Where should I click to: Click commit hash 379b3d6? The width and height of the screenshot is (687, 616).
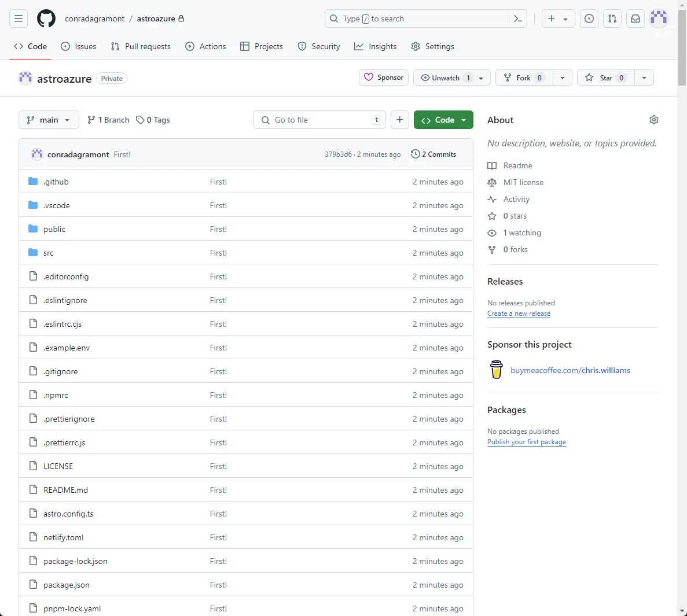pyautogui.click(x=338, y=154)
